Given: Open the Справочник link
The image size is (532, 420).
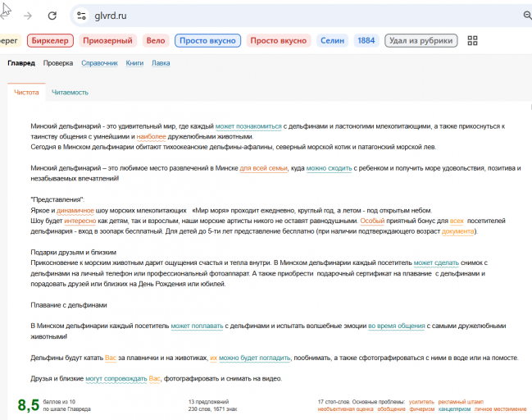Looking at the screenshot, I should pos(99,63).
